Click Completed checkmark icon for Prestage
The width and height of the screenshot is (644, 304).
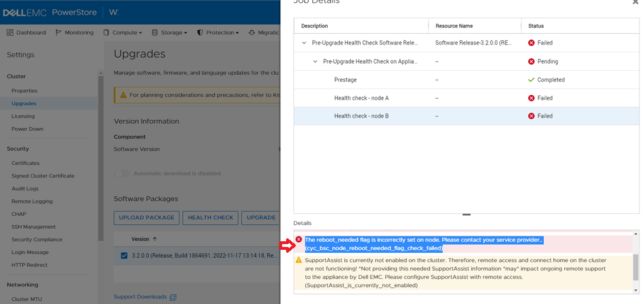(x=531, y=80)
